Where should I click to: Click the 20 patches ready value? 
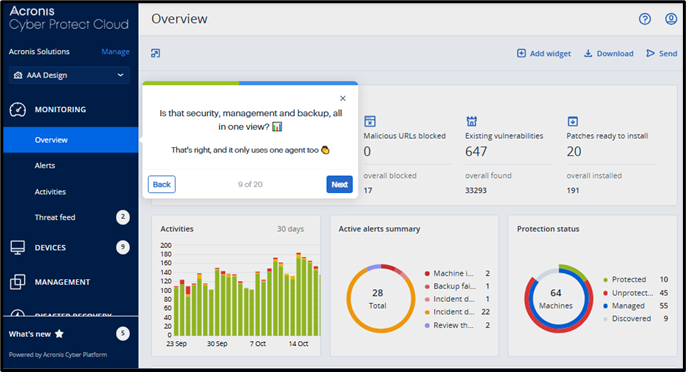(x=574, y=151)
